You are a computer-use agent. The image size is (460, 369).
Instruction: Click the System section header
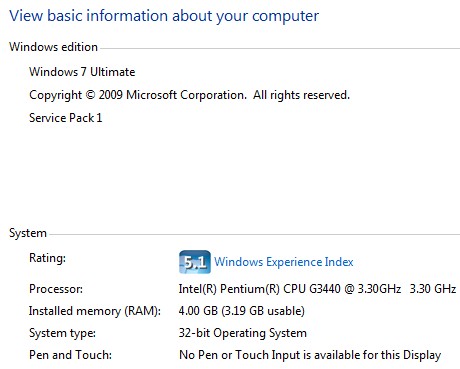(28, 233)
